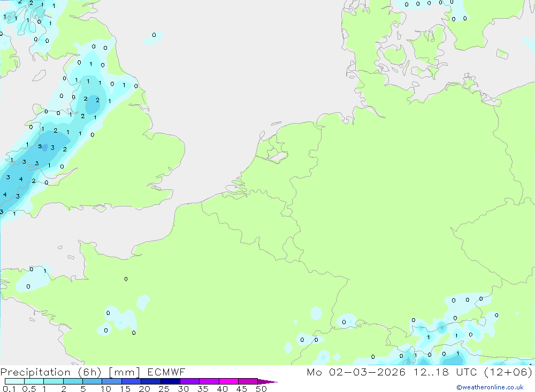
Task: Click the lone '0' value over the North Sea
Action: coord(154,35)
